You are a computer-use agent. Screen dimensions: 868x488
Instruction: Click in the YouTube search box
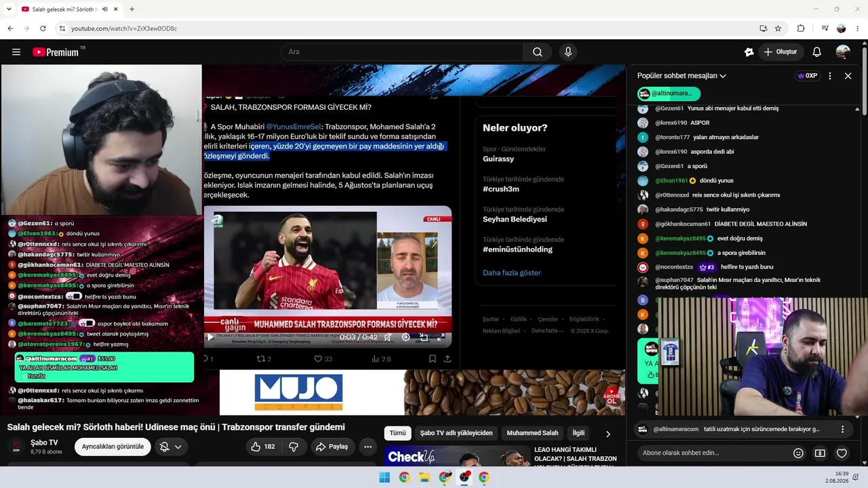tap(402, 52)
